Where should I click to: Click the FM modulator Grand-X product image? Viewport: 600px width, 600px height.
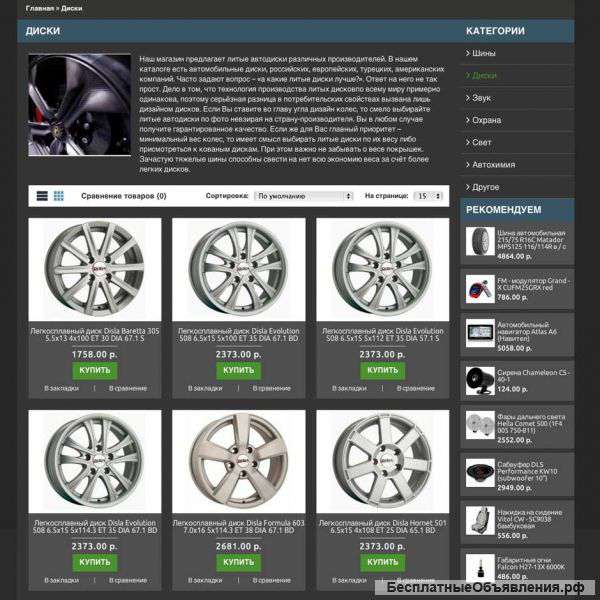[479, 287]
